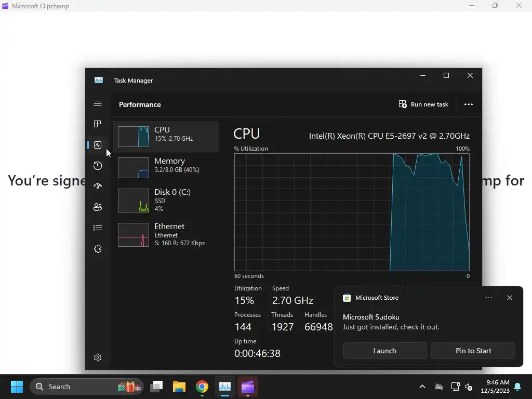
Task: Pin Microsoft Sudoku to Start
Action: [473, 351]
